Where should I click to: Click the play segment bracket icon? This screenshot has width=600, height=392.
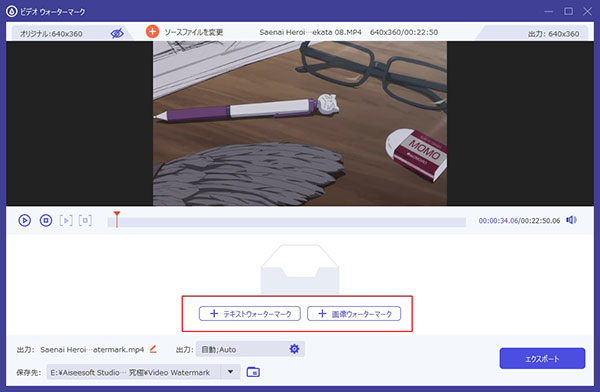point(66,220)
